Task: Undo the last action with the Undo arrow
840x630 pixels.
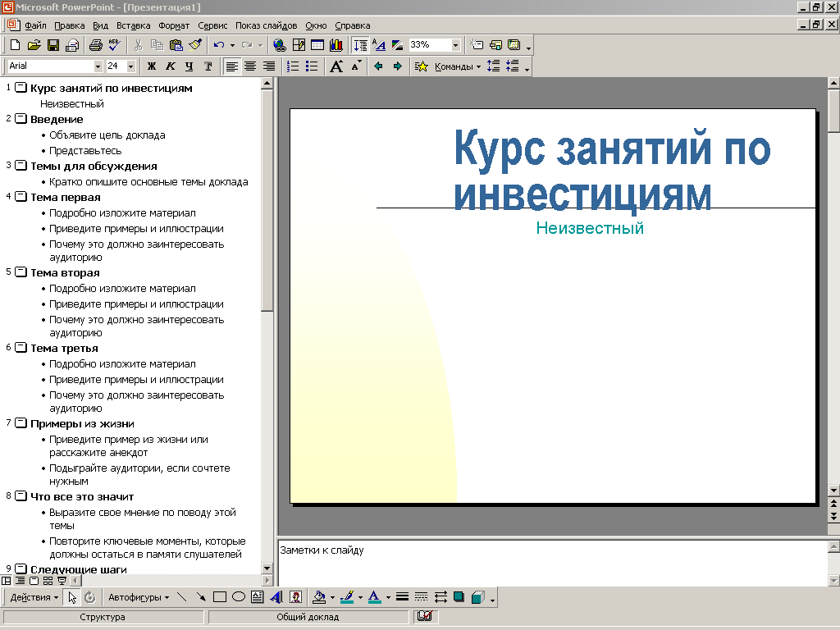Action: 218,45
